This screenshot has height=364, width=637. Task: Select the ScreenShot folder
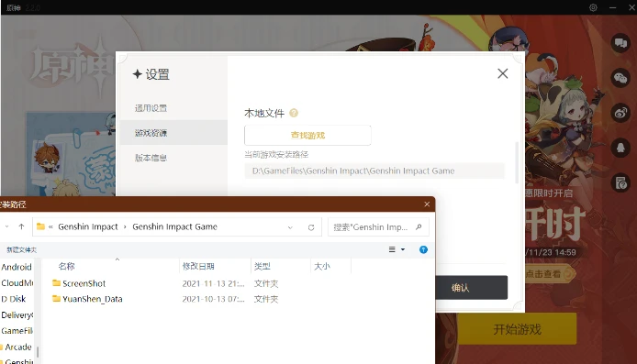84,283
